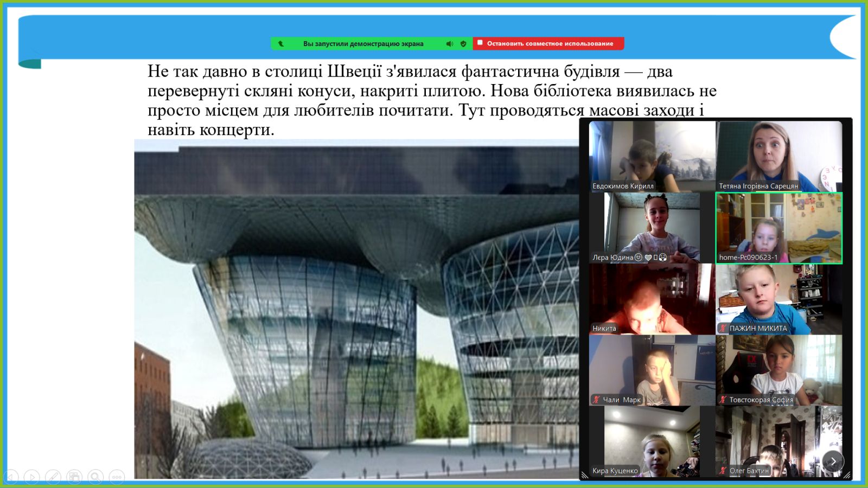Click the magnifier zoom icon in slideshow
868x488 pixels.
(95, 477)
